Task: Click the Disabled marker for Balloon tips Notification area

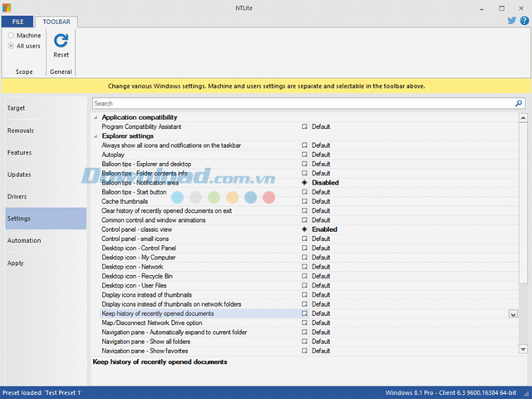Action: point(304,183)
